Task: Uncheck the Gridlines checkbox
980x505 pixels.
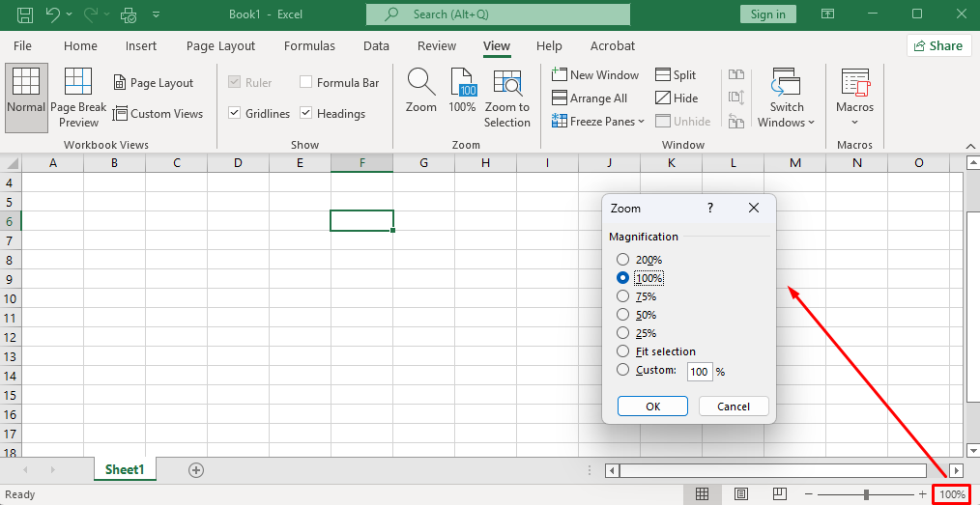Action: pyautogui.click(x=235, y=113)
